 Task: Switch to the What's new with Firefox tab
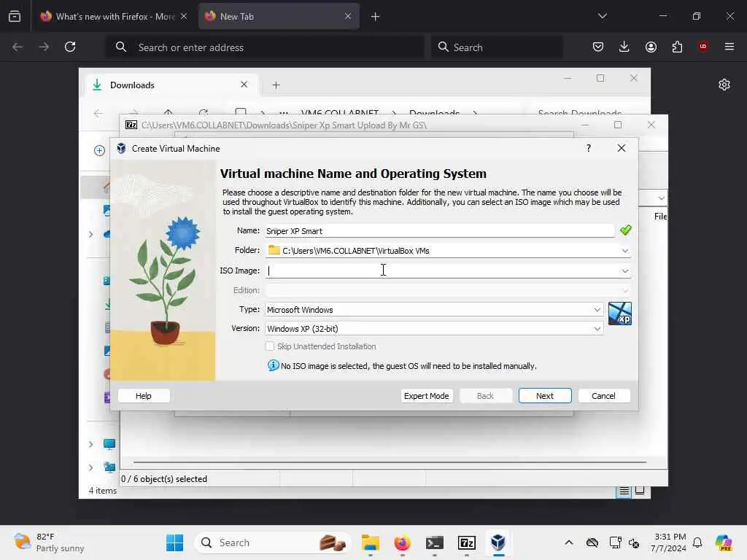click(108, 17)
